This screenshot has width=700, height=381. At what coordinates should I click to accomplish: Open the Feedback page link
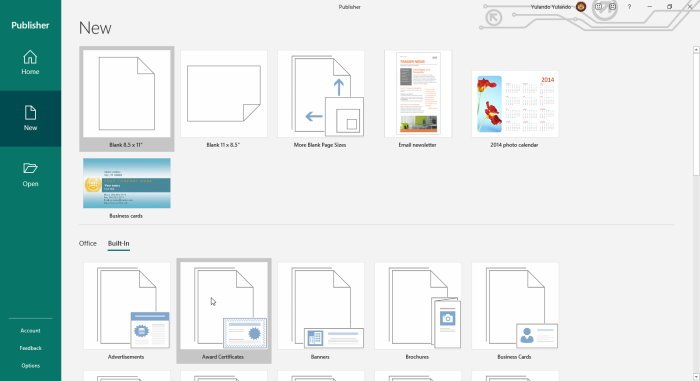point(30,348)
